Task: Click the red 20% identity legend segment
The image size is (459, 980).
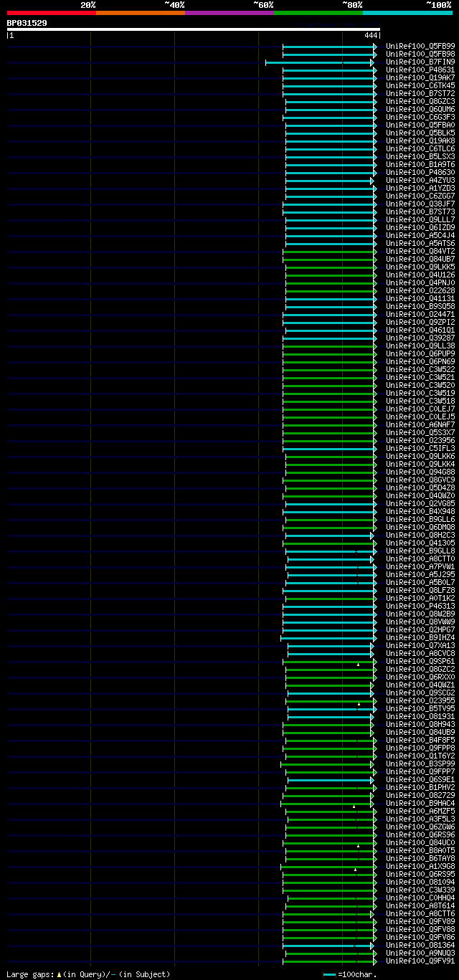Action: (x=51, y=12)
